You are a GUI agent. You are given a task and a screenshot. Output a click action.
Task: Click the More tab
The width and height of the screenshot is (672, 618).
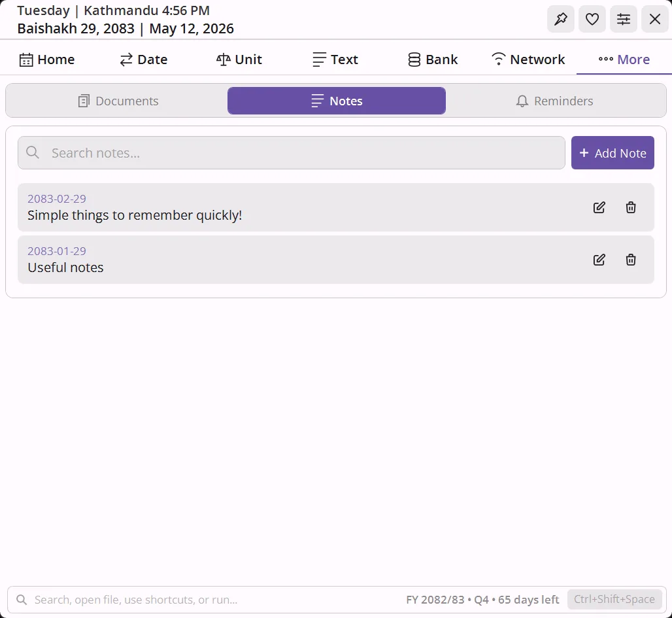[x=624, y=60]
